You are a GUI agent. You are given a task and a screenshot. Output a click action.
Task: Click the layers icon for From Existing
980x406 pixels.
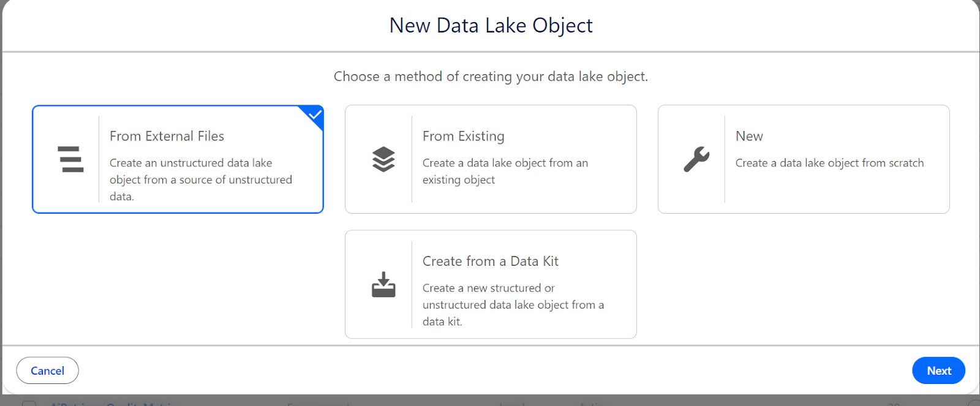click(383, 159)
